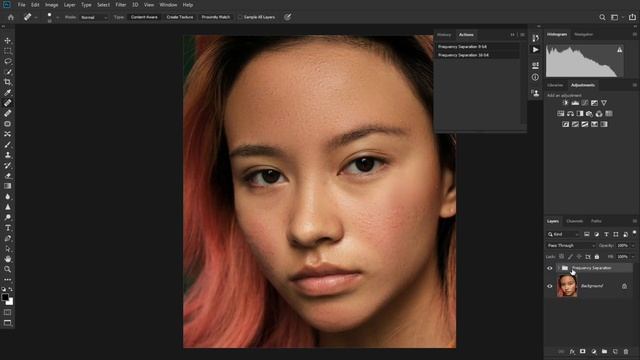Select the Spot Healing Brush tool in toolbox
The width and height of the screenshot is (640, 360).
pos(7,103)
